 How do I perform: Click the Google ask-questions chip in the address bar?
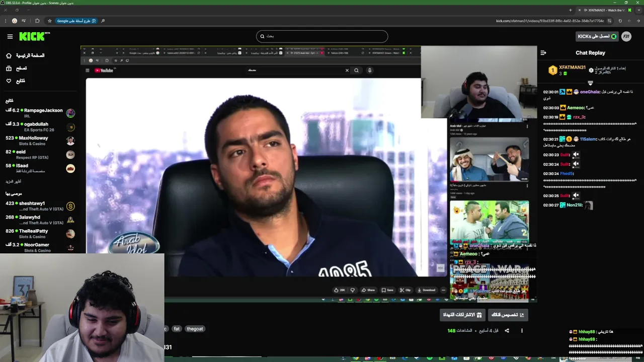76,21
